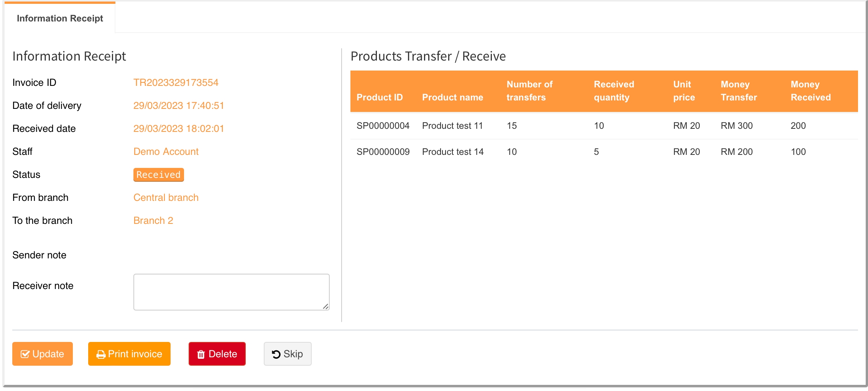The image size is (868, 391).
Task: Open invoice ID TR2023329173554
Action: pyautogui.click(x=176, y=82)
